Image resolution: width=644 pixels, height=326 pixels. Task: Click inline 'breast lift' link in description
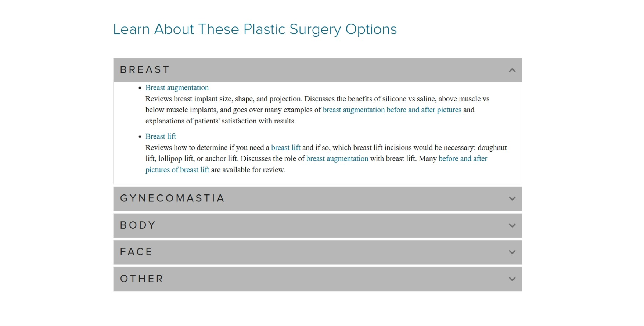tap(285, 148)
